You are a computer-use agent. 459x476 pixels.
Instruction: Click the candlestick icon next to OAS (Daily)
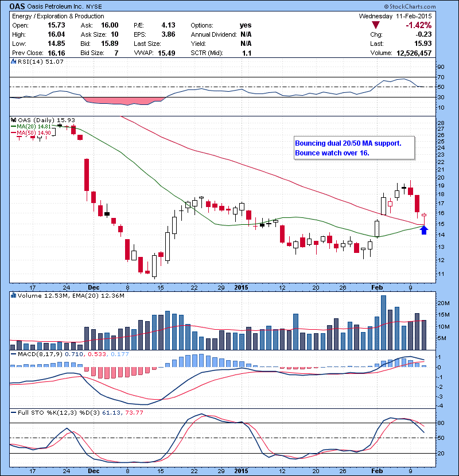(x=13, y=120)
